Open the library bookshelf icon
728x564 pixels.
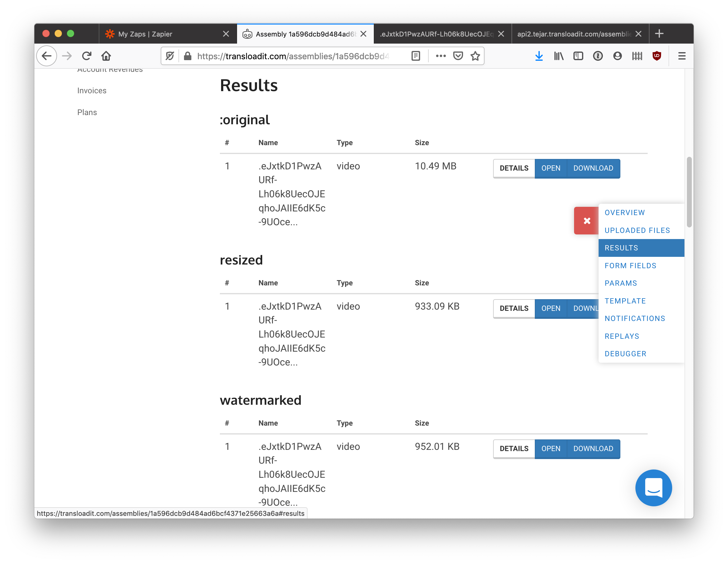coord(559,56)
